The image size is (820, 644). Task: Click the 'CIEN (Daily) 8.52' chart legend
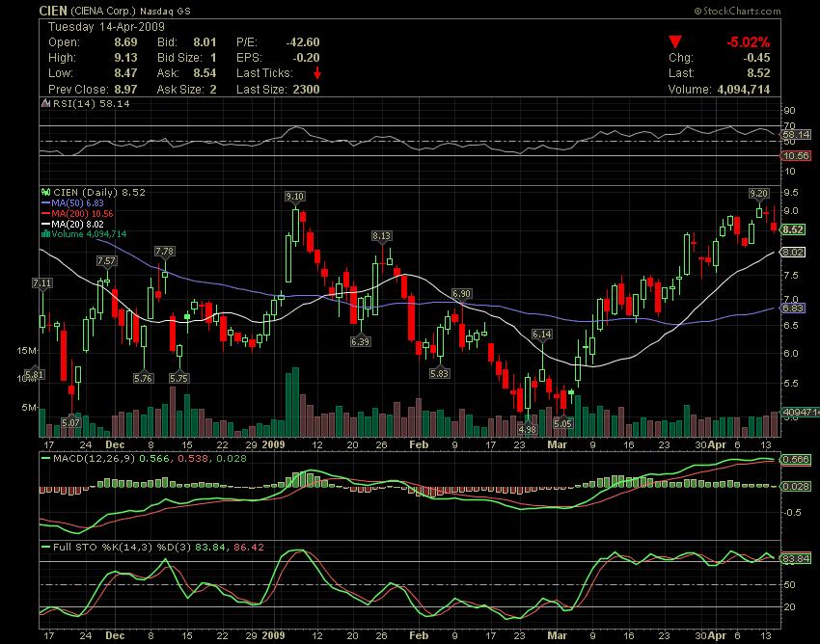pos(99,193)
